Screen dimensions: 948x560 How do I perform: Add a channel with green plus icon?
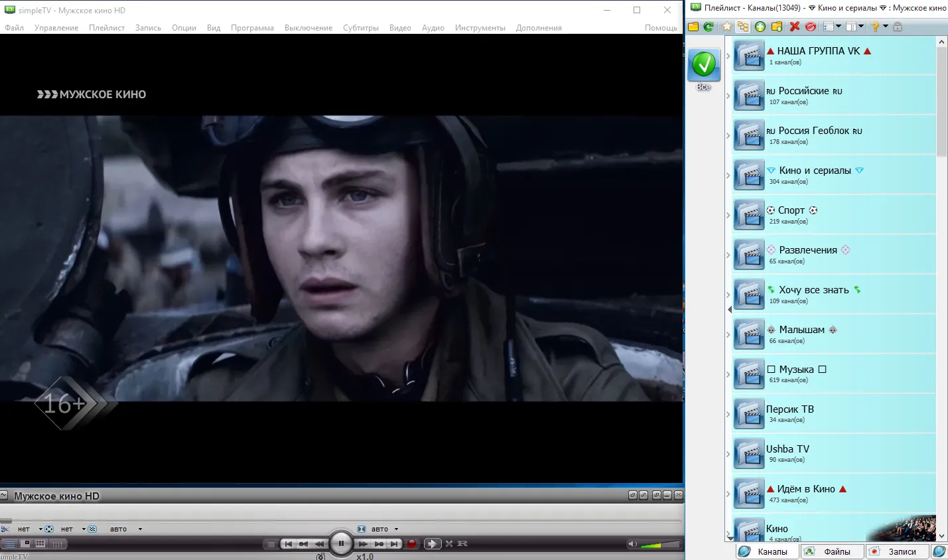[x=760, y=27]
